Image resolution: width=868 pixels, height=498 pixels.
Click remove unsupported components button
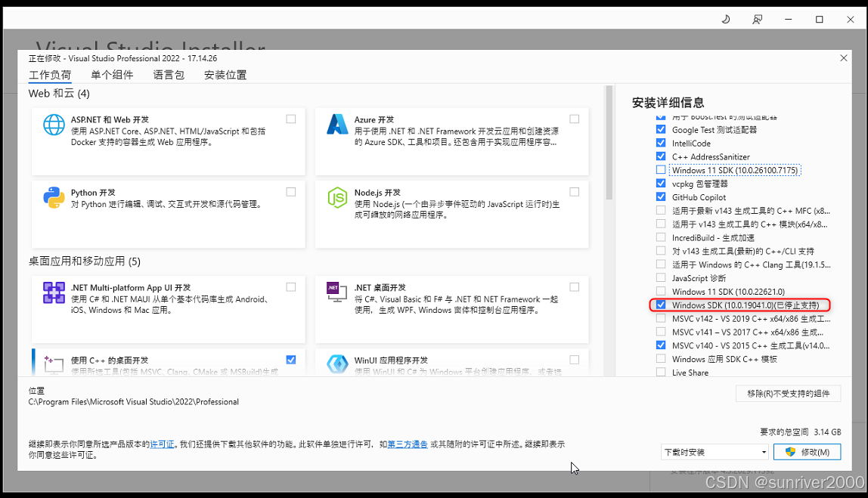789,394
